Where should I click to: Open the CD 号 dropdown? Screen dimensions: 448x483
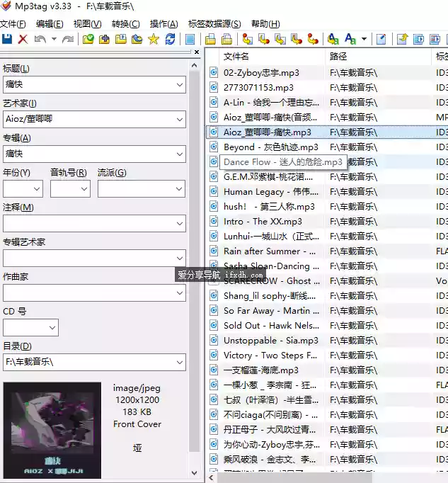[x=52, y=328]
